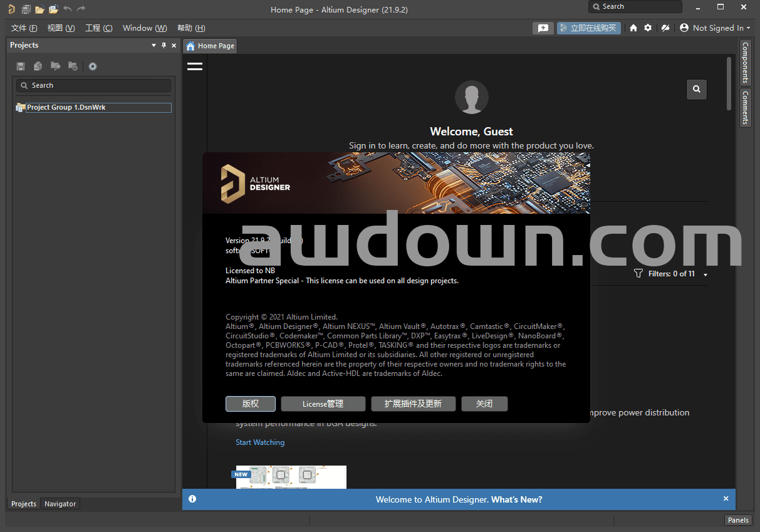Image resolution: width=760 pixels, height=532 pixels.
Task: Switch to the Navigator tab
Action: point(60,504)
